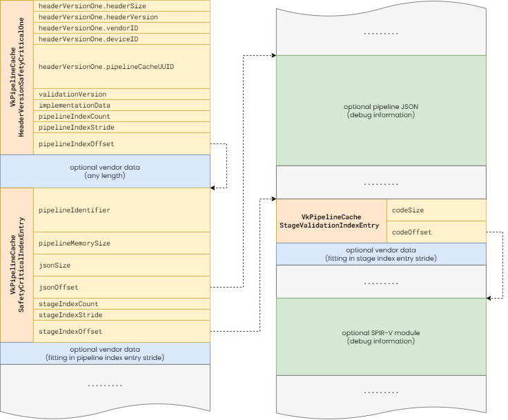Select the pipelineIndexCount row
This screenshot has width=508, height=420.
(x=121, y=116)
